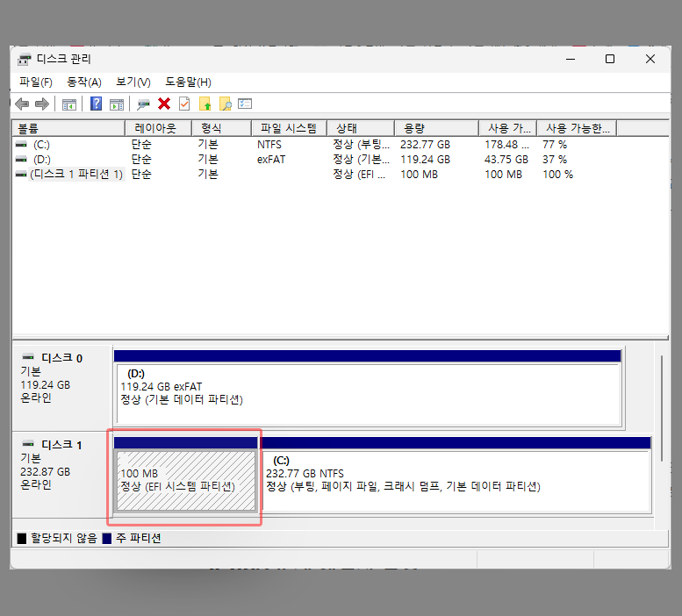Click the 100 % free cell
The image size is (682, 616).
557,175
